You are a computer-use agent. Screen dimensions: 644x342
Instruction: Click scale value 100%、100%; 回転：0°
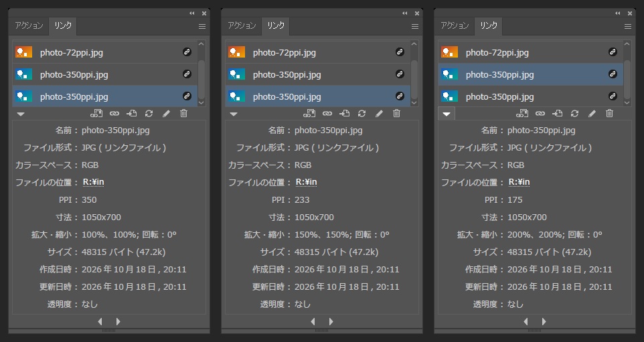129,234
